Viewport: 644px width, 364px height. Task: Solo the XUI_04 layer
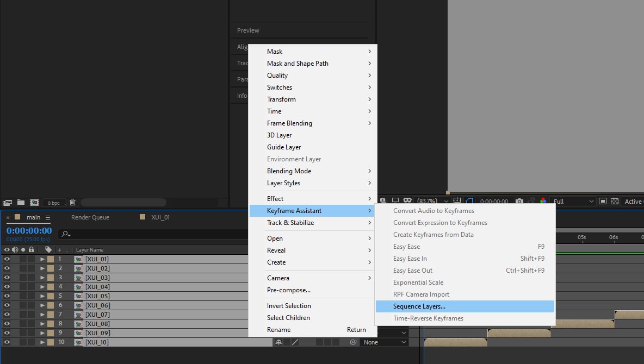coord(23,287)
